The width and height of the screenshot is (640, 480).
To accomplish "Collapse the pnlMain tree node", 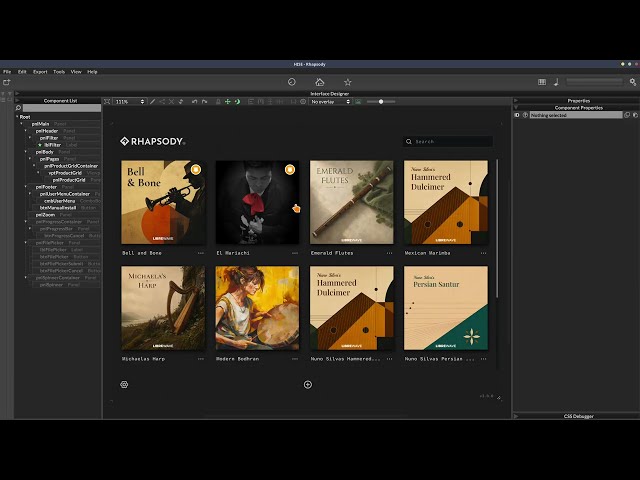I will [x=21, y=124].
